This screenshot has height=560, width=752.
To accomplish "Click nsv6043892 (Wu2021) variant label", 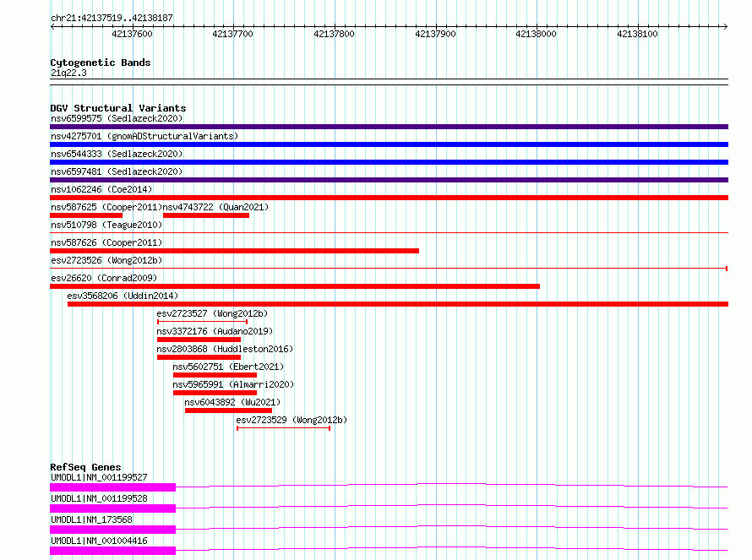I will pyautogui.click(x=232, y=402).
